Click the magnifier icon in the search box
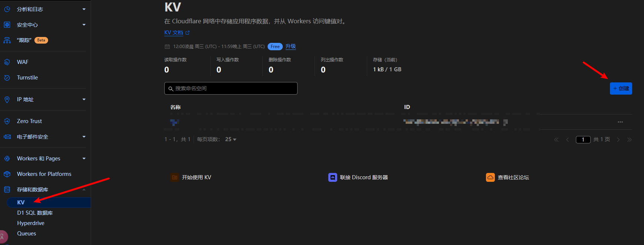The height and width of the screenshot is (245, 644). pyautogui.click(x=171, y=89)
